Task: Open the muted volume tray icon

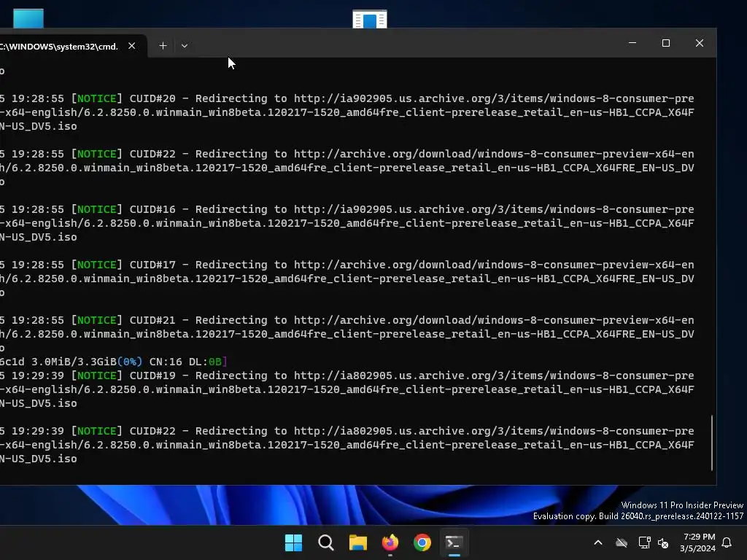Action: click(663, 542)
